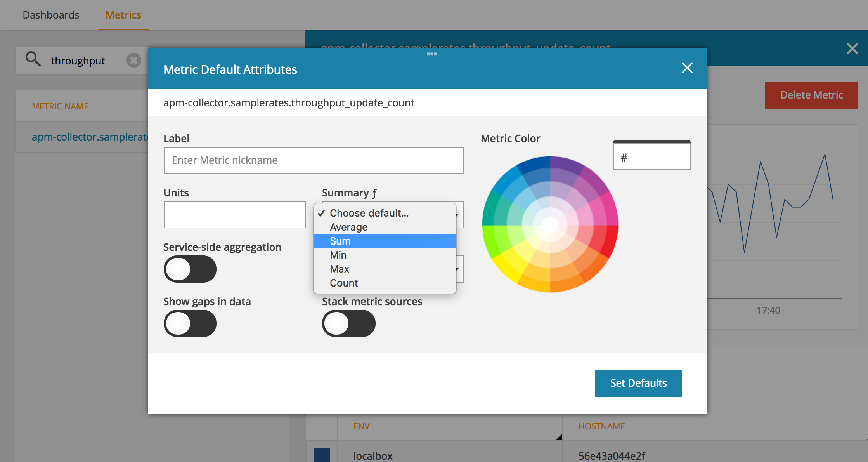868x462 pixels.
Task: Click the Delete Metric button
Action: pyautogui.click(x=811, y=95)
